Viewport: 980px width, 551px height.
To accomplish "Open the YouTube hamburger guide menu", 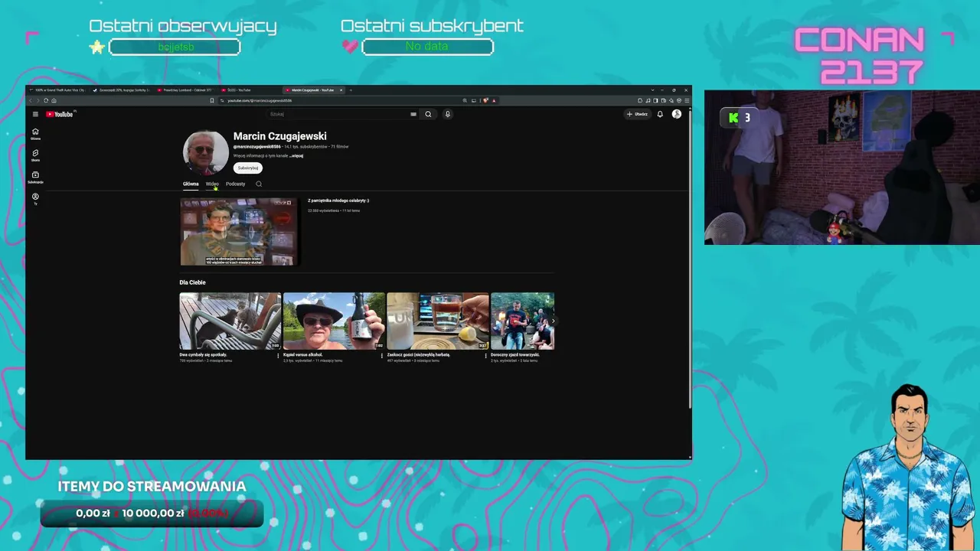I will click(x=35, y=114).
